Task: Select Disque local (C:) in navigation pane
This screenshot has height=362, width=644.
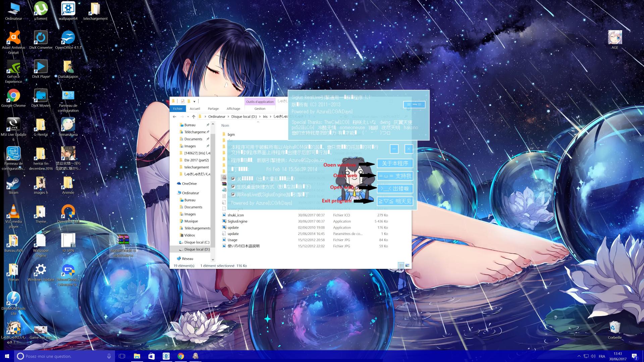Action: pos(197,242)
